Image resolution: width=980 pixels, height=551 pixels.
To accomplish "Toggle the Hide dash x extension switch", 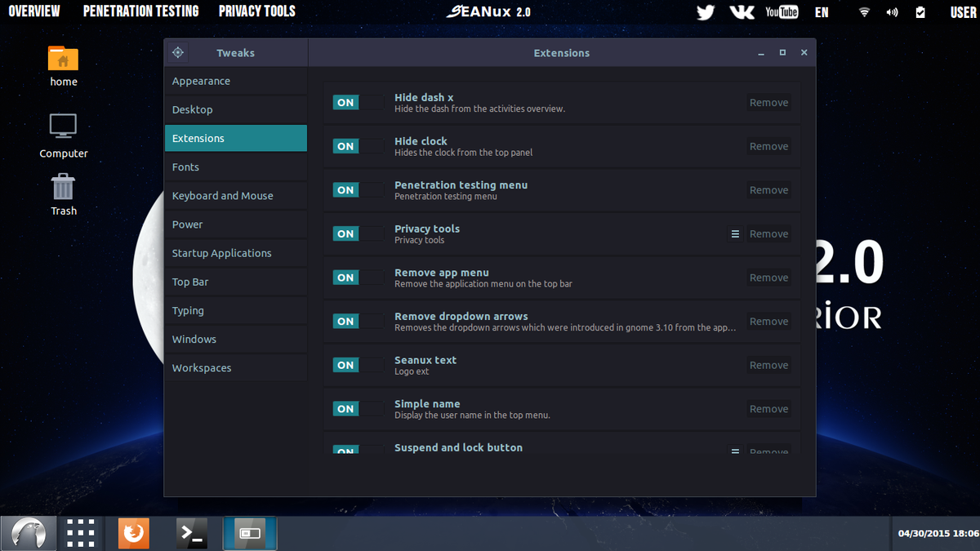I will pos(358,103).
